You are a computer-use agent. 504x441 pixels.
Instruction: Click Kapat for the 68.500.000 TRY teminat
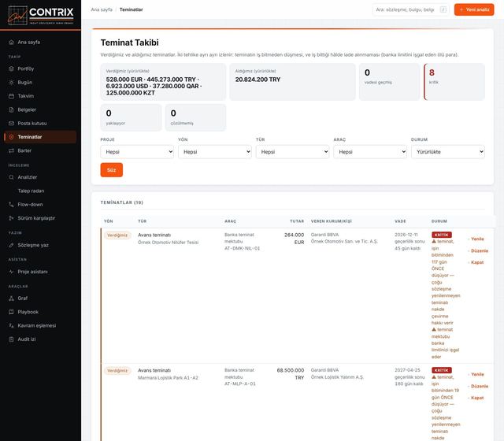point(477,398)
